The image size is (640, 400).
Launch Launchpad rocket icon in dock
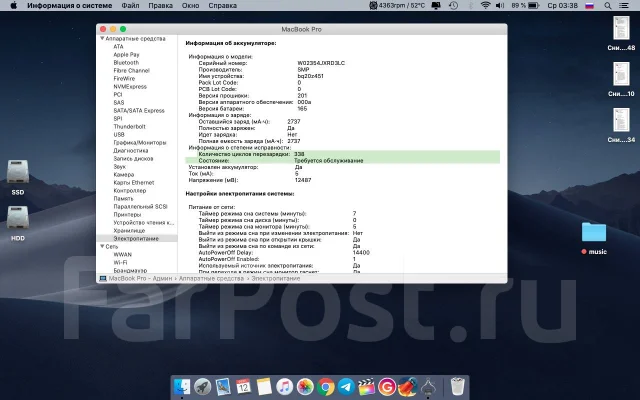tap(202, 386)
